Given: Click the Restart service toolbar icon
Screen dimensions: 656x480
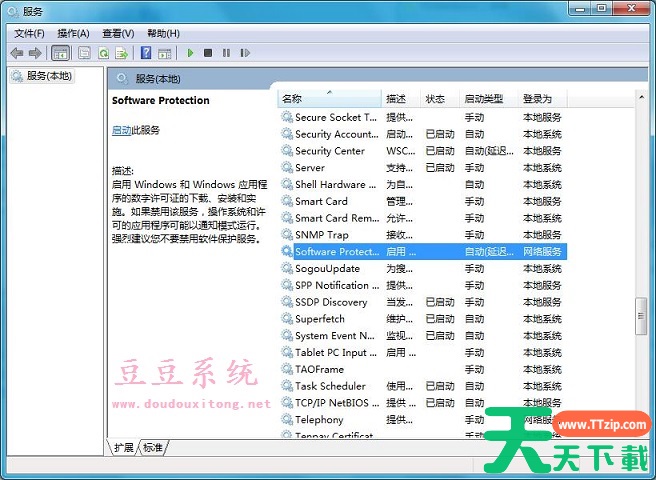Looking at the screenshot, I should point(245,53).
